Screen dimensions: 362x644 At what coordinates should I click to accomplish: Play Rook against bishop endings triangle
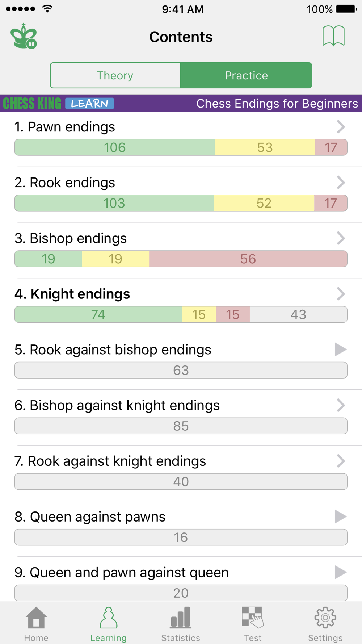tap(340, 350)
